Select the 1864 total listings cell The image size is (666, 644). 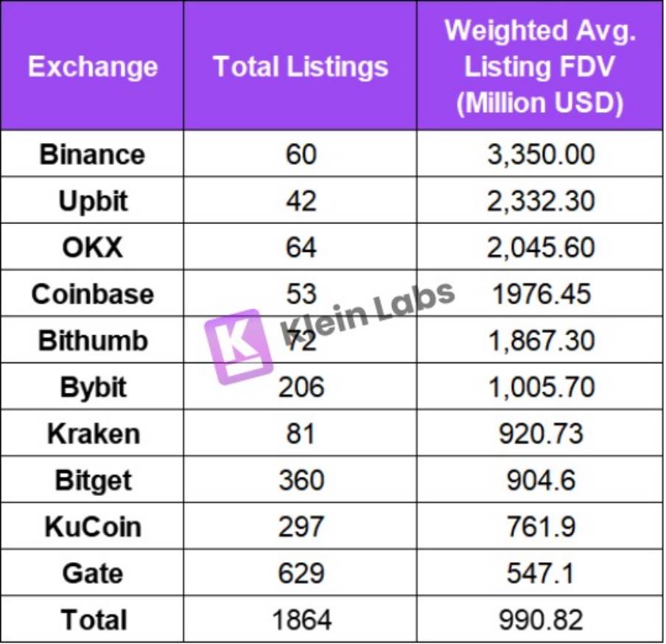click(301, 619)
